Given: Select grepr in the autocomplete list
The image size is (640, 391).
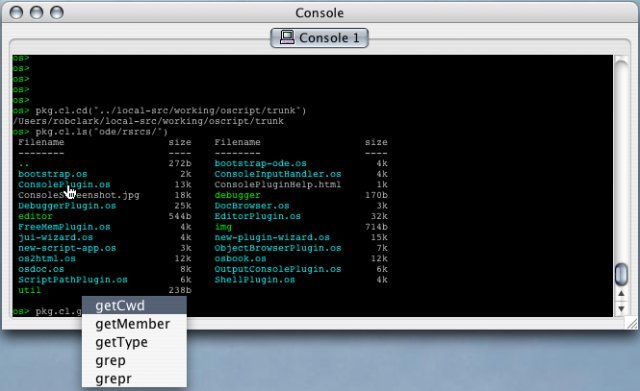Looking at the screenshot, I should tap(134, 379).
